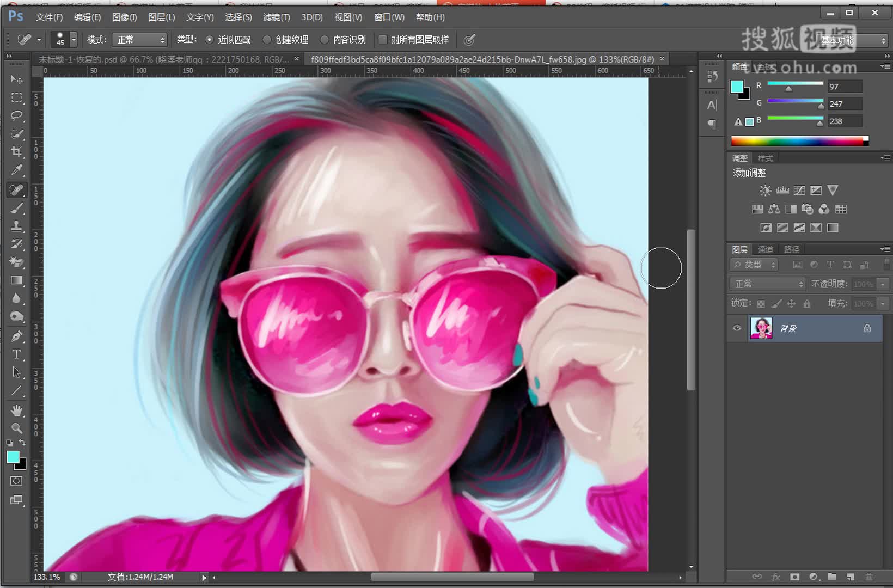Viewport: 893px width, 588px height.
Task: Select the Crop tool
Action: pyautogui.click(x=16, y=152)
